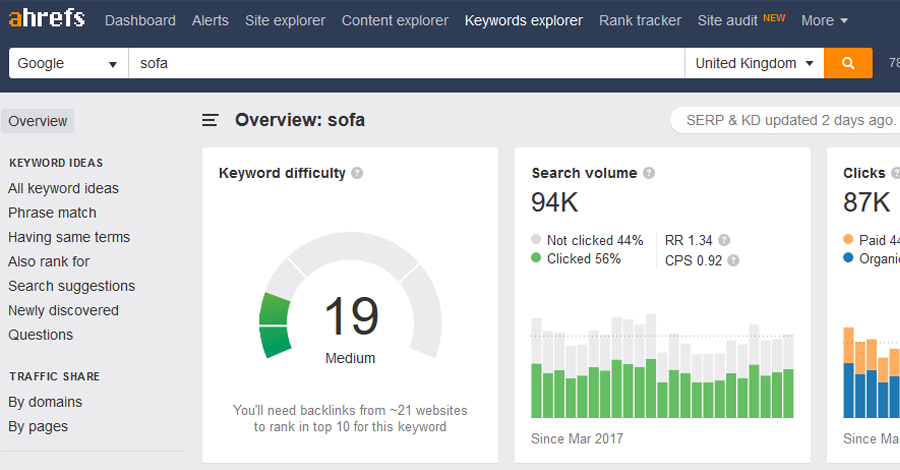
Task: Open Search volume help question mark
Action: (x=649, y=173)
